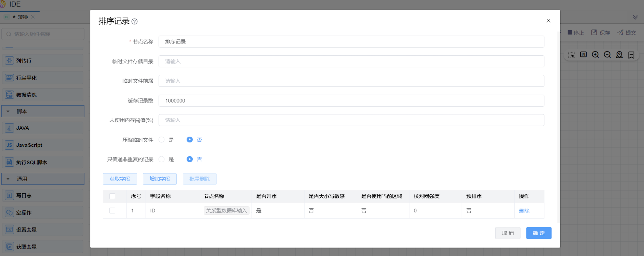Switch to the 转换 tab
Image resolution: width=644 pixels, height=256 pixels.
[22, 17]
